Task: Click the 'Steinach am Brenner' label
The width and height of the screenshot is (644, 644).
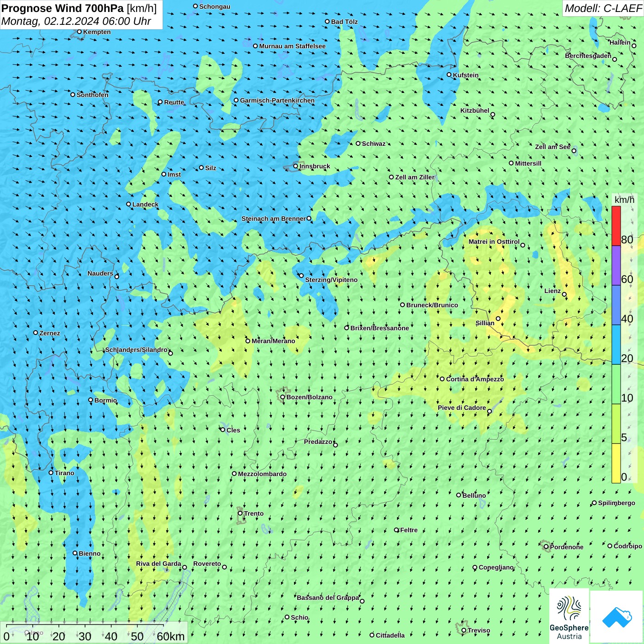Action: coord(274,218)
